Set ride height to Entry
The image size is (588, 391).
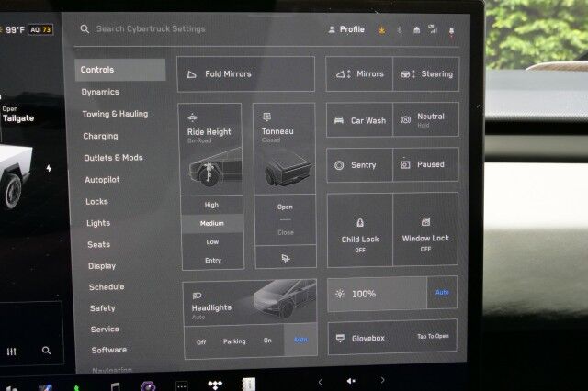(x=213, y=261)
